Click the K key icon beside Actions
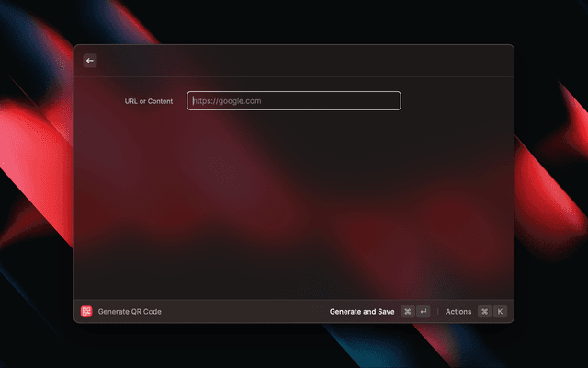 501,312
